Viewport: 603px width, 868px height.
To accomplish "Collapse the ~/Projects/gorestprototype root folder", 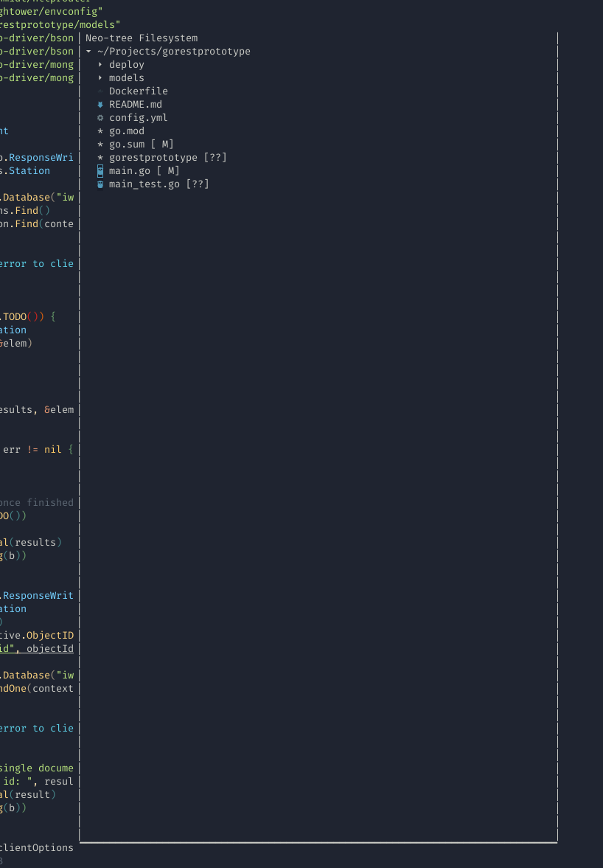I will [x=88, y=52].
